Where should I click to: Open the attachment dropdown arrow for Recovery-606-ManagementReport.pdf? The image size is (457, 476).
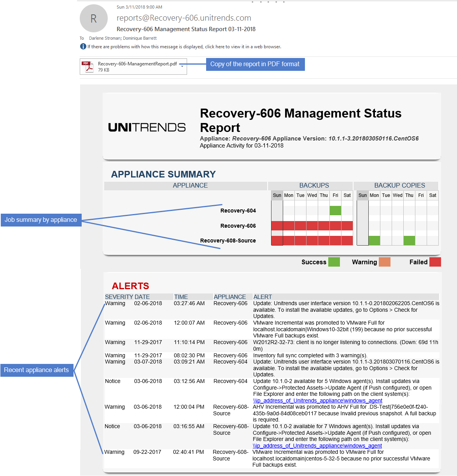coord(182,67)
